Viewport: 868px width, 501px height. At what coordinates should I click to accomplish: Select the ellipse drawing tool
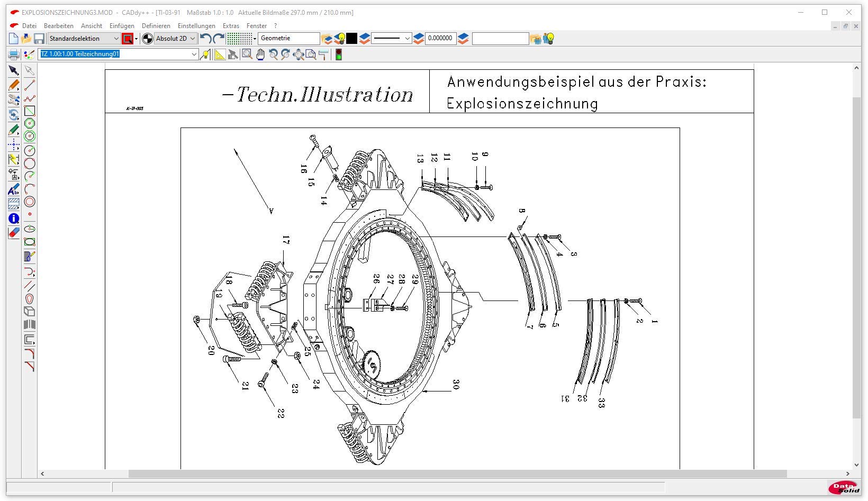pyautogui.click(x=30, y=229)
